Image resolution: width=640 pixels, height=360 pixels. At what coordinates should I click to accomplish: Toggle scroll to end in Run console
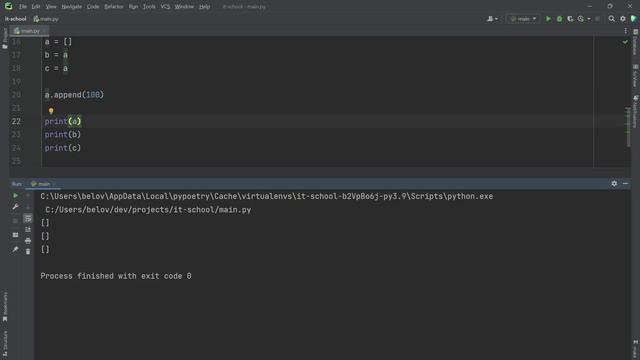point(28,230)
